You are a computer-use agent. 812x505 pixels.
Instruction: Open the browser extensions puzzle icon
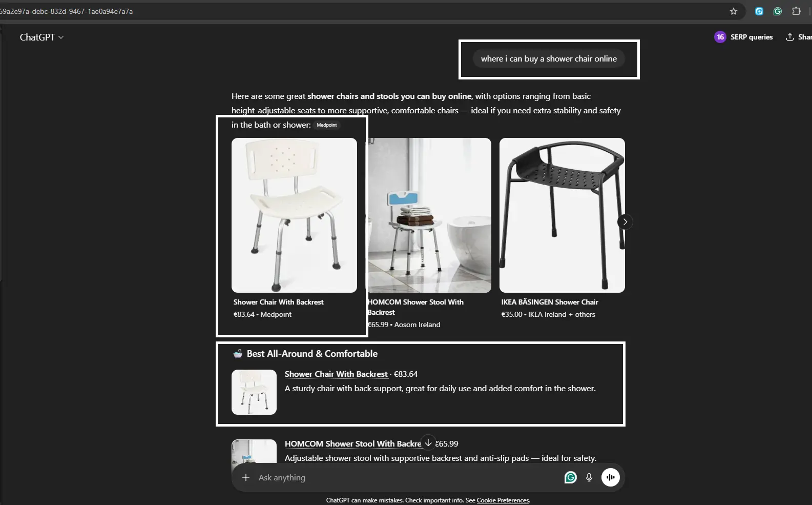coord(796,11)
